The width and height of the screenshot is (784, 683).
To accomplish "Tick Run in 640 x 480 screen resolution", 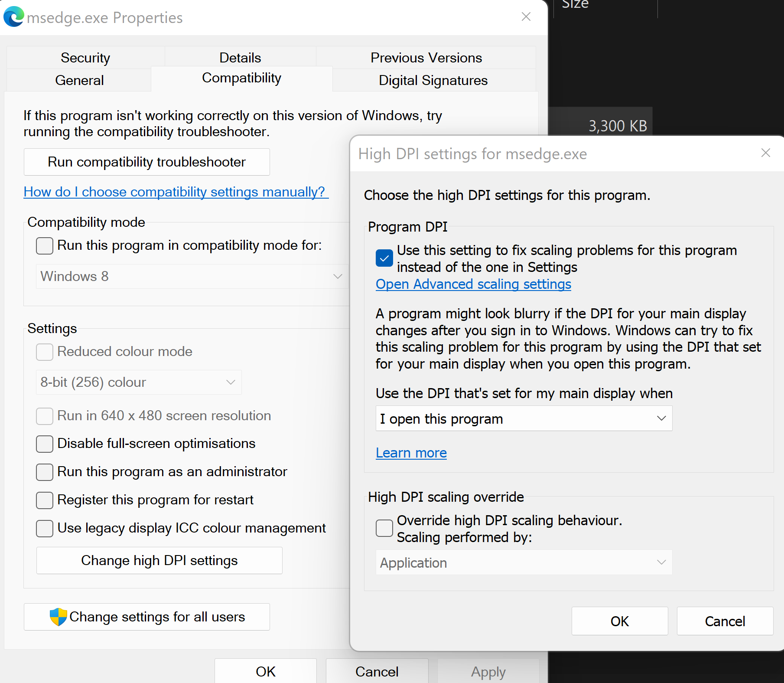I will 45,416.
